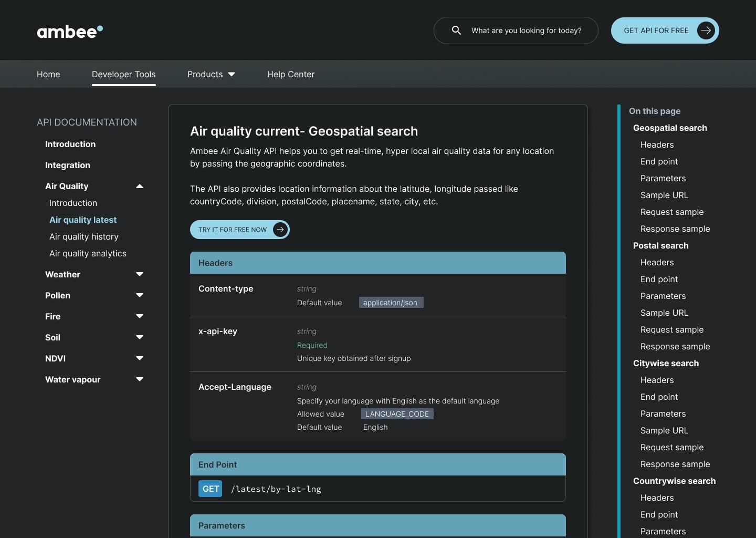Type in the search input field
756x538 pixels.
click(x=526, y=30)
